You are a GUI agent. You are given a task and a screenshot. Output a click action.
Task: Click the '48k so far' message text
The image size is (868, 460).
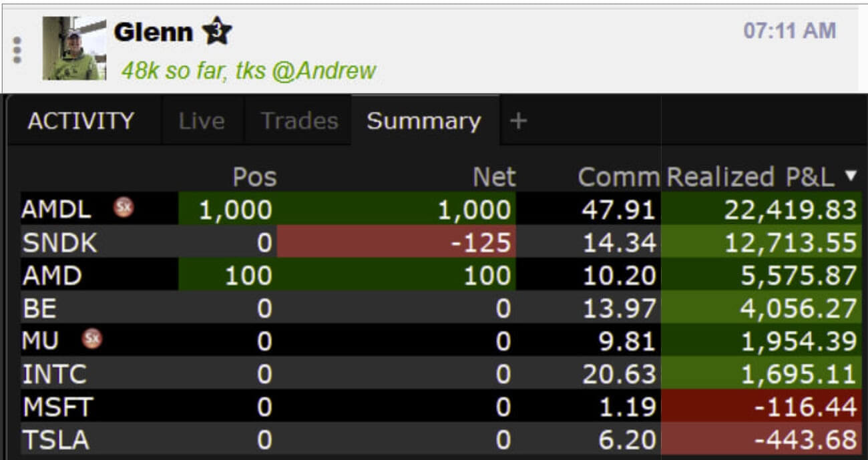click(x=174, y=71)
